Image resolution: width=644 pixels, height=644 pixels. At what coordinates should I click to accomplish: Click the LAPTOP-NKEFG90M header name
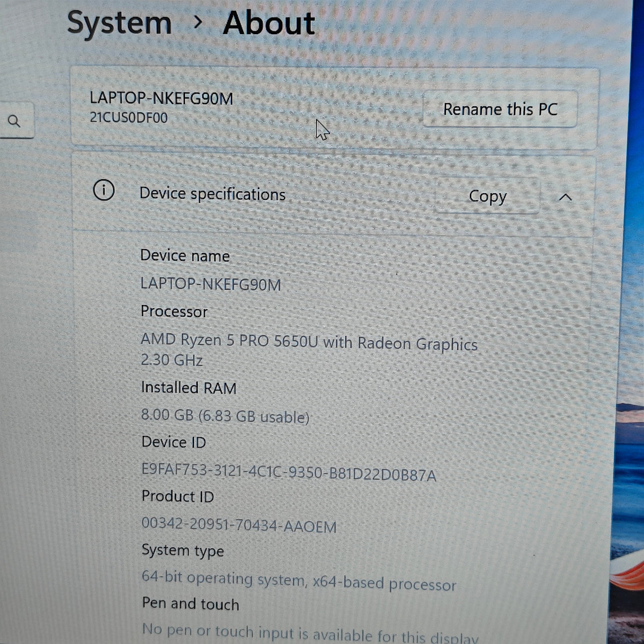(x=161, y=98)
